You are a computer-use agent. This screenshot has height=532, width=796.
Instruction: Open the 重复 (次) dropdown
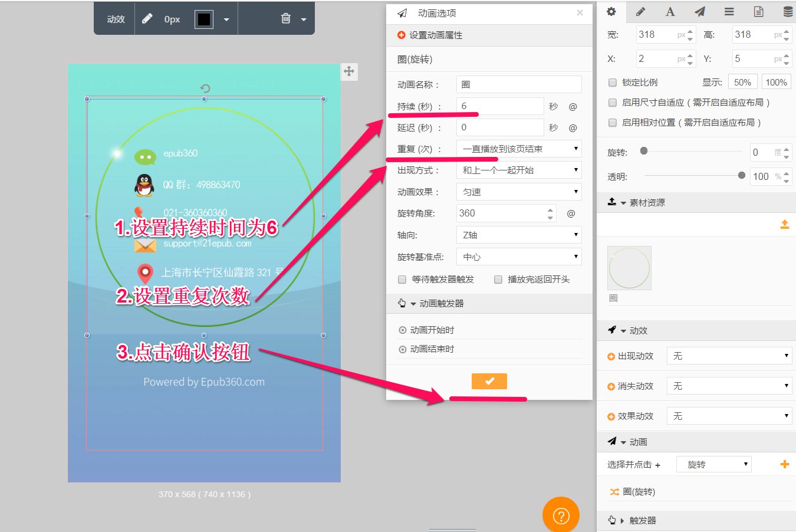519,149
